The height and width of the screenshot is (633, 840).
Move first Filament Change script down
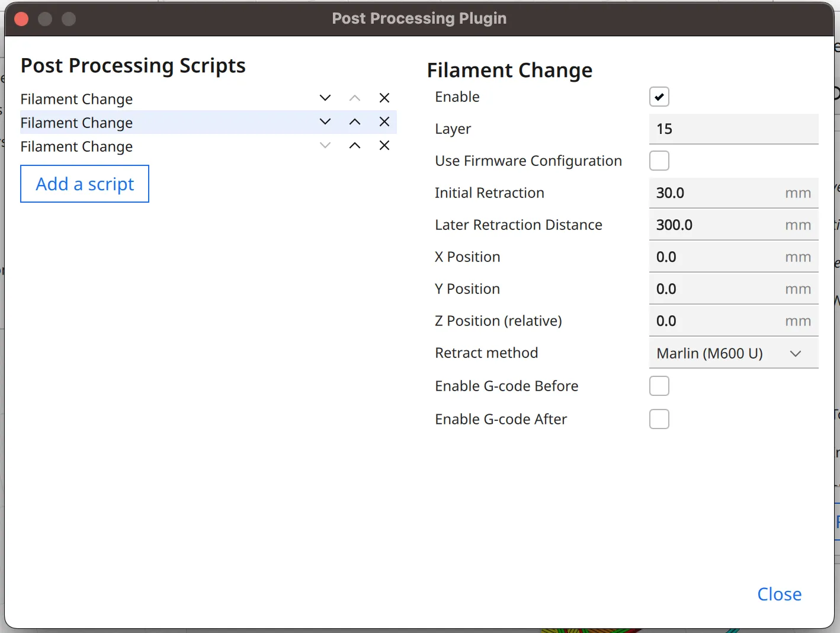tap(325, 98)
